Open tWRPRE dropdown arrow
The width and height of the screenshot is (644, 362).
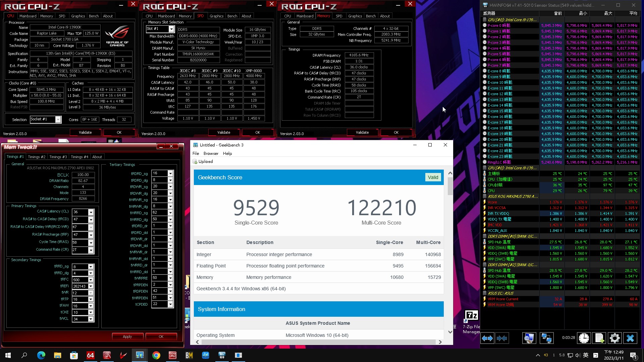pyautogui.click(x=170, y=278)
